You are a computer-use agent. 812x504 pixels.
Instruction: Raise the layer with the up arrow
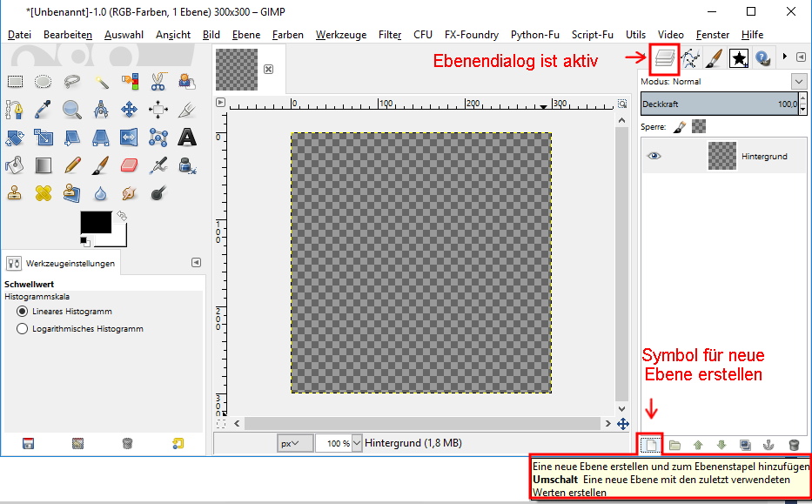click(x=697, y=445)
